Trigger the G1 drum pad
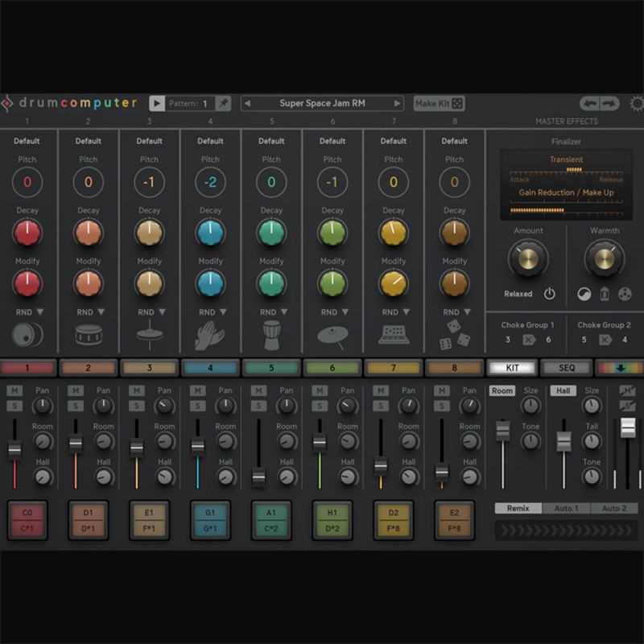644x644 pixels. 210,520
